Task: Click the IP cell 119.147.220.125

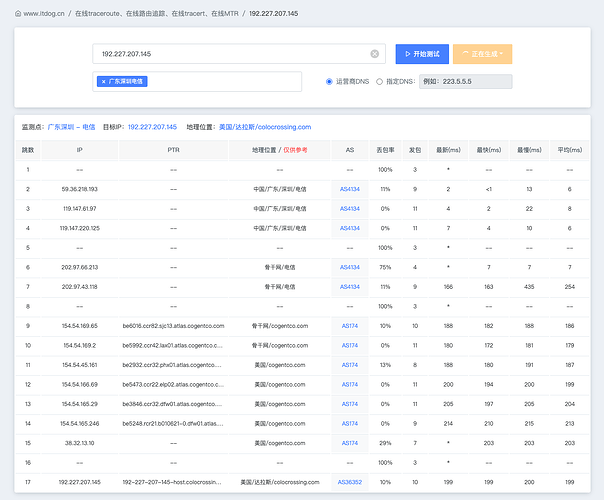Action: [x=79, y=228]
